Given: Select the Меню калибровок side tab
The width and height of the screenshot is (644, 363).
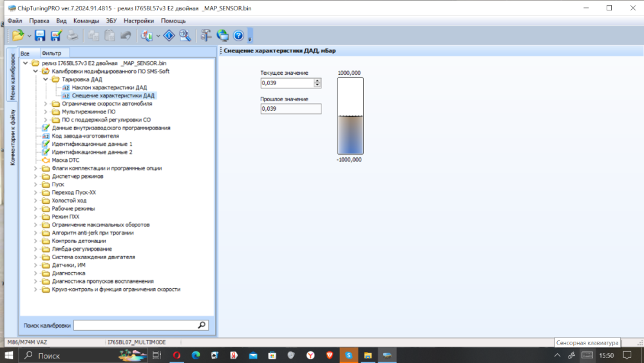Looking at the screenshot, I should [x=12, y=75].
